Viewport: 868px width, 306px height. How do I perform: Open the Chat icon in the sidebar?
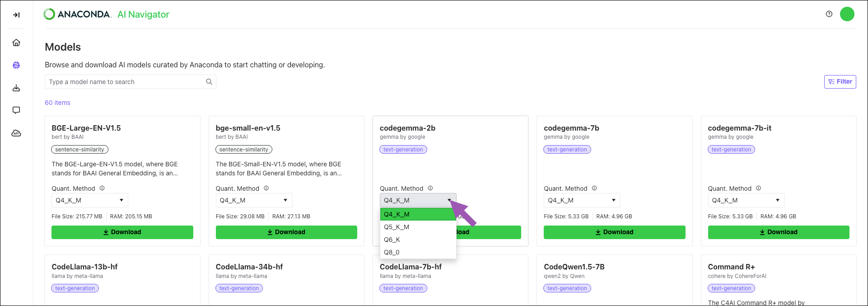(16, 110)
